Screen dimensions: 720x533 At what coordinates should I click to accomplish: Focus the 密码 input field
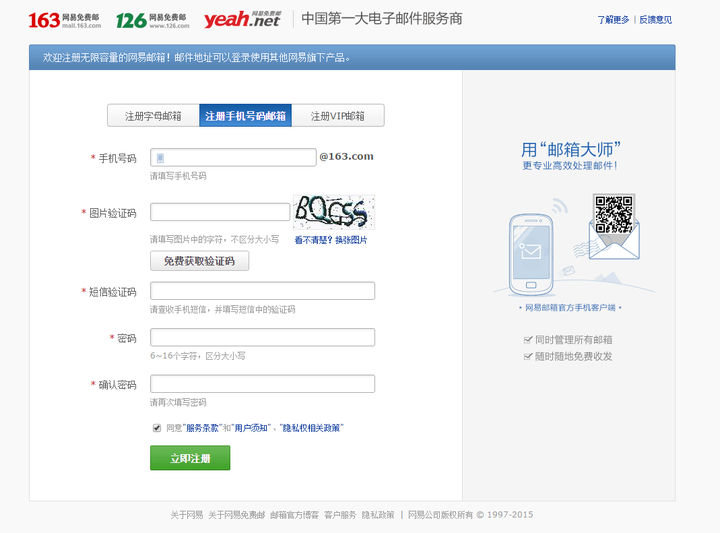click(x=262, y=337)
